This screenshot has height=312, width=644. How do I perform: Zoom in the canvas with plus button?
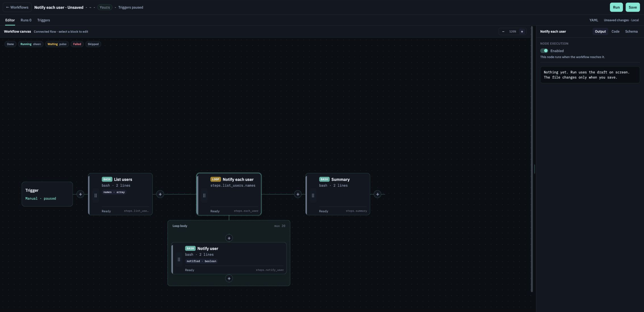(522, 32)
